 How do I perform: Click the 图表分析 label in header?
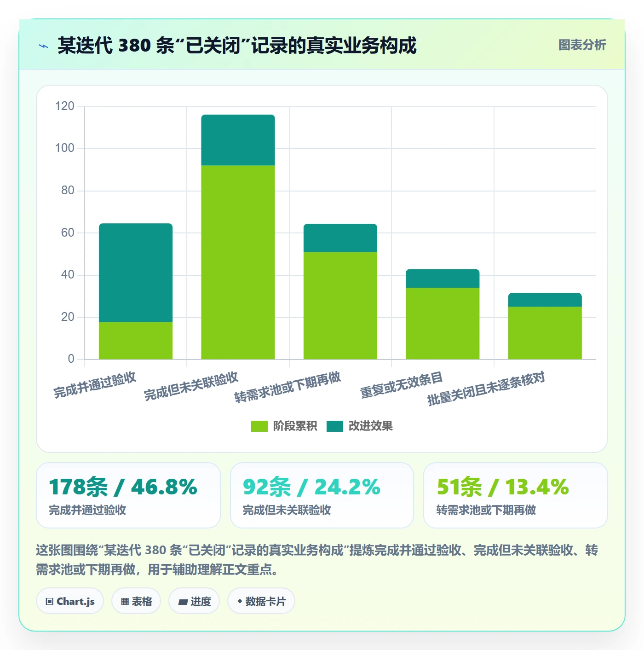[582, 45]
